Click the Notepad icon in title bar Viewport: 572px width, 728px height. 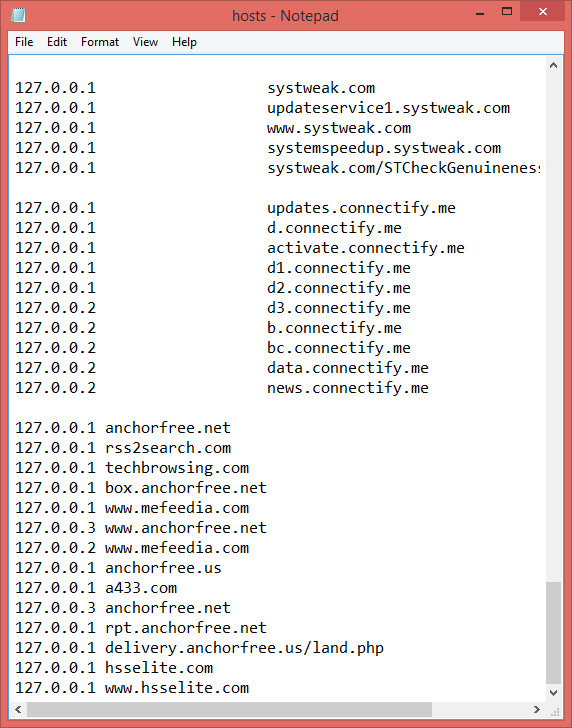point(19,15)
